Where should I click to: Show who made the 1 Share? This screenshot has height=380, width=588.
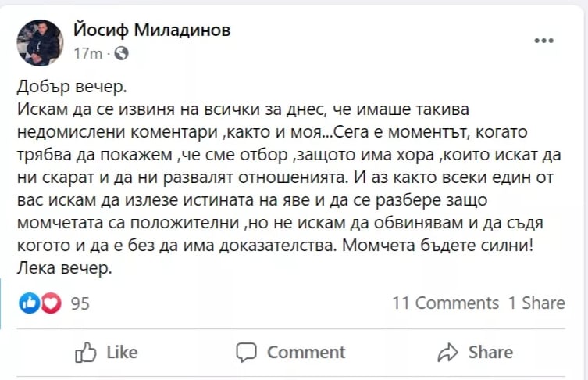[x=536, y=303]
